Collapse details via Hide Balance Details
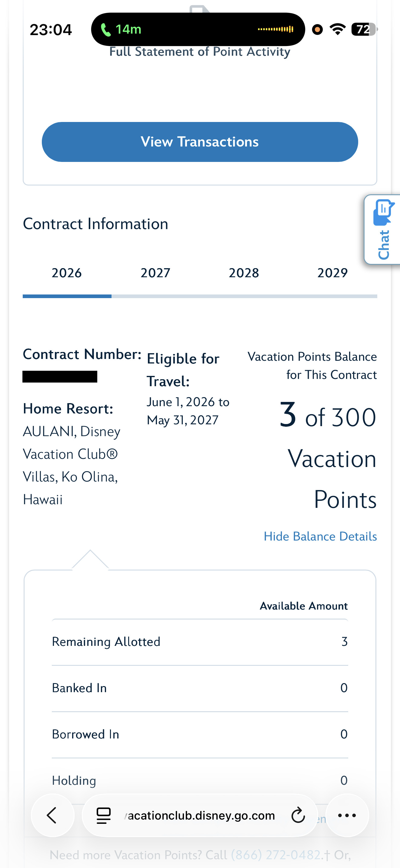The height and width of the screenshot is (868, 400). (x=320, y=536)
